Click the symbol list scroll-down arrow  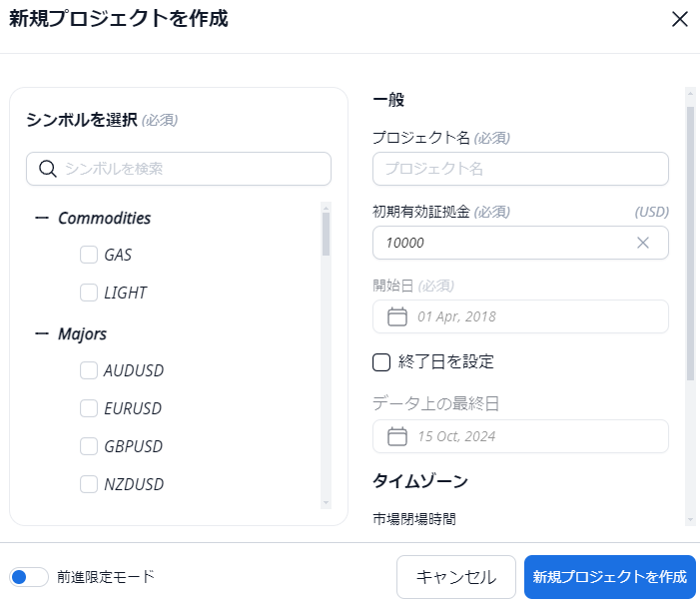[326, 503]
